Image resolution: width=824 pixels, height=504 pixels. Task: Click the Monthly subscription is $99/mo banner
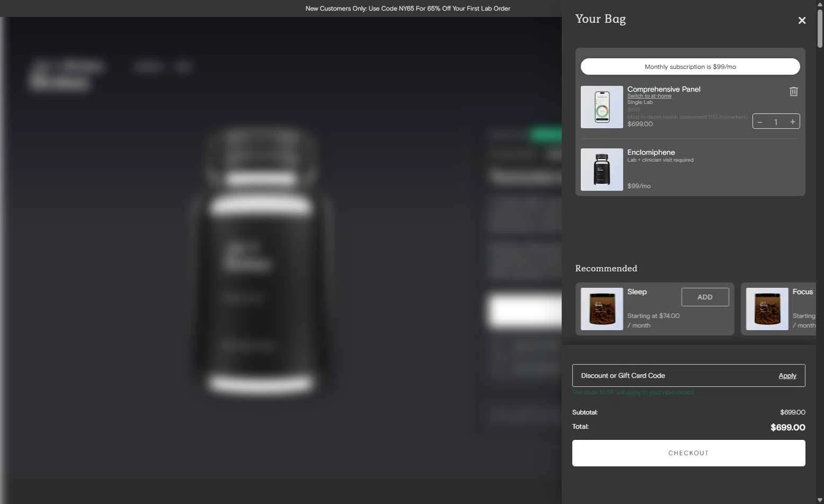click(x=690, y=67)
